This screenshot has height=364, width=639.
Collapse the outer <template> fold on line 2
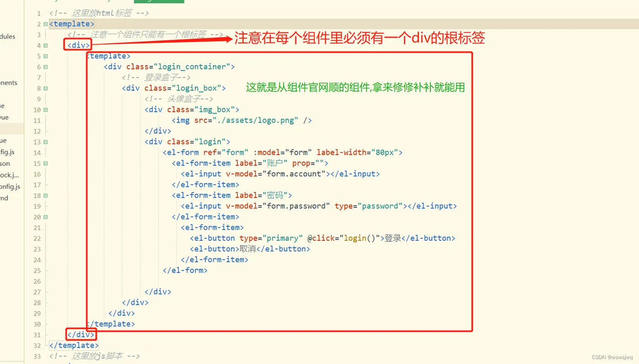[45, 24]
